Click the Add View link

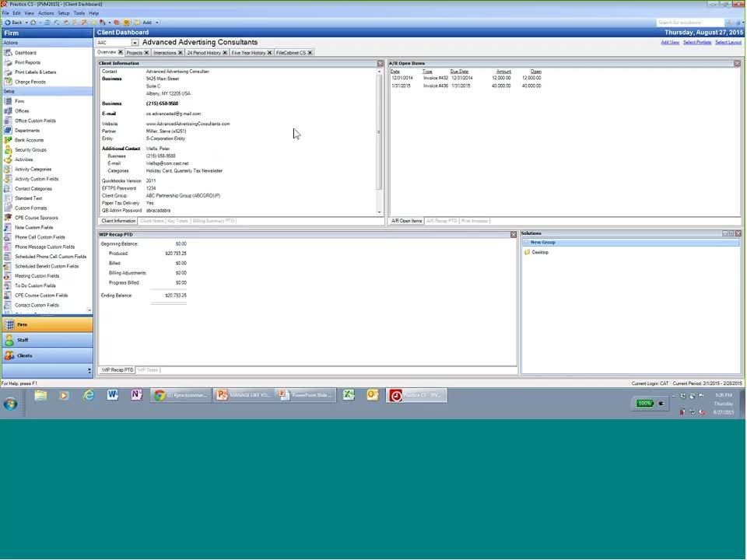click(670, 42)
